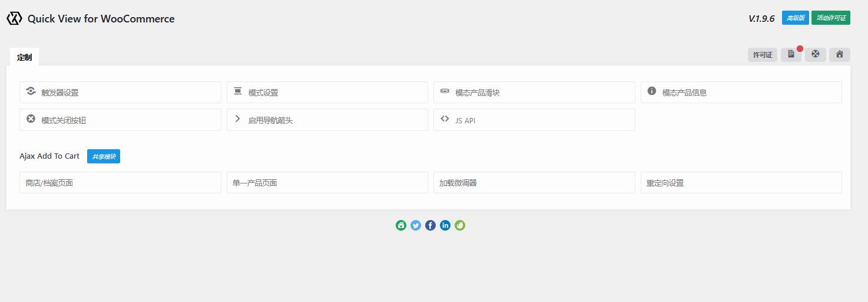This screenshot has width=868, height=302.
Task: Expand the 触发器设置 panel
Action: [x=120, y=92]
